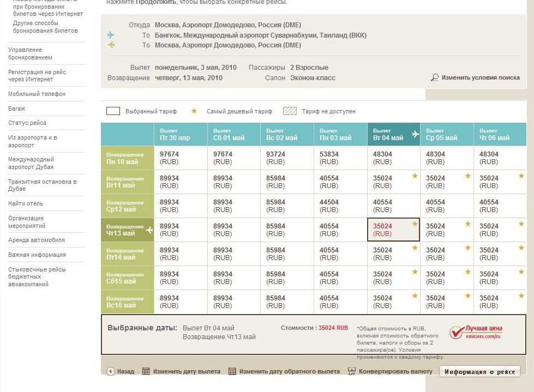This screenshot has width=534, height=392.
Task: Click the magnifier icon beside Изменить условия поиска
Action: [435, 78]
